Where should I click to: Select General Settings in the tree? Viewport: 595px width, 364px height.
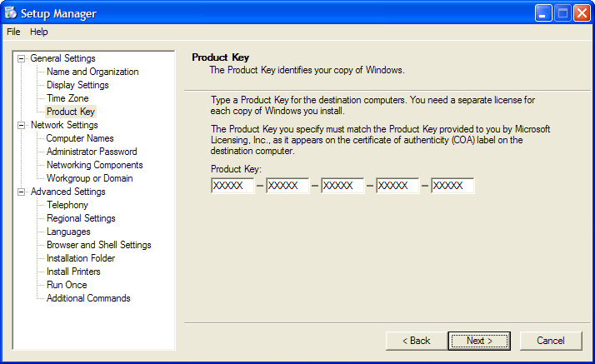point(62,58)
